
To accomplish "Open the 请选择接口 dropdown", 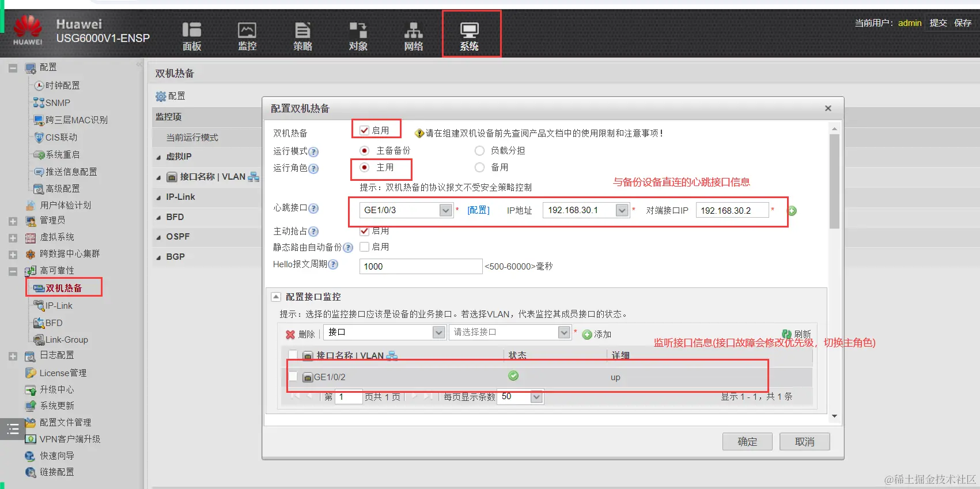I will click(x=564, y=332).
